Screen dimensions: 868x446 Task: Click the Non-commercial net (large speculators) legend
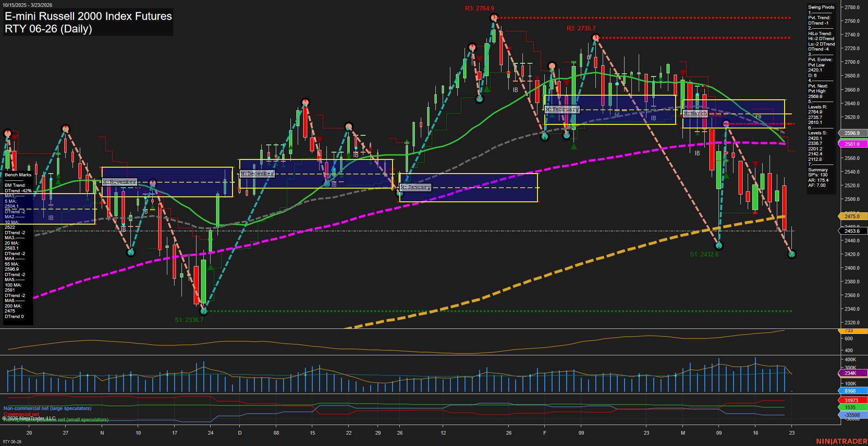pos(47,408)
